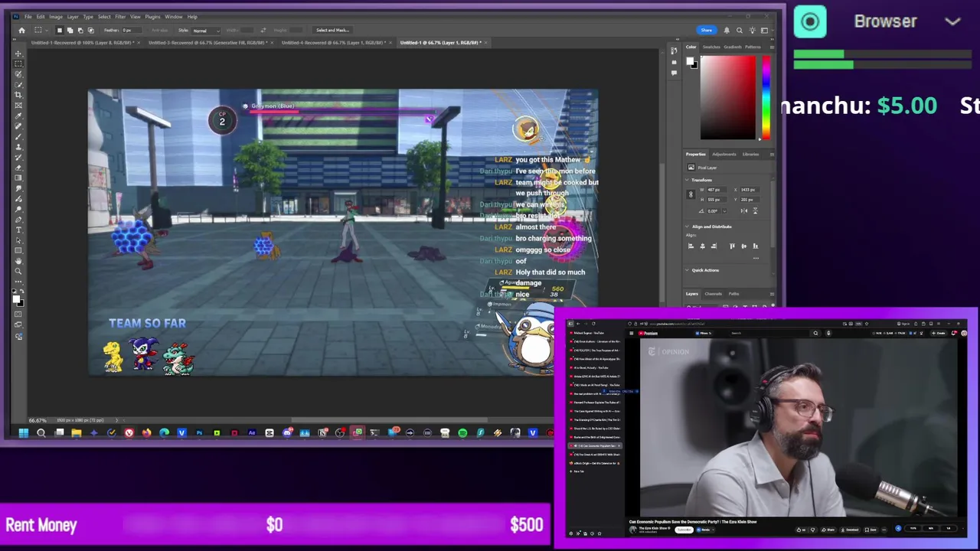Switch to Untitled-3-Recovered document tab
This screenshot has height=551, width=980.
[x=207, y=42]
